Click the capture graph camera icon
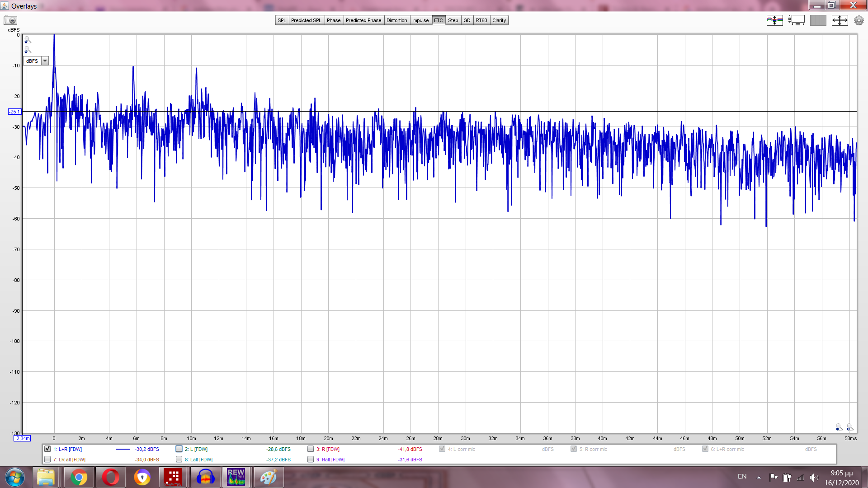 (x=10, y=20)
